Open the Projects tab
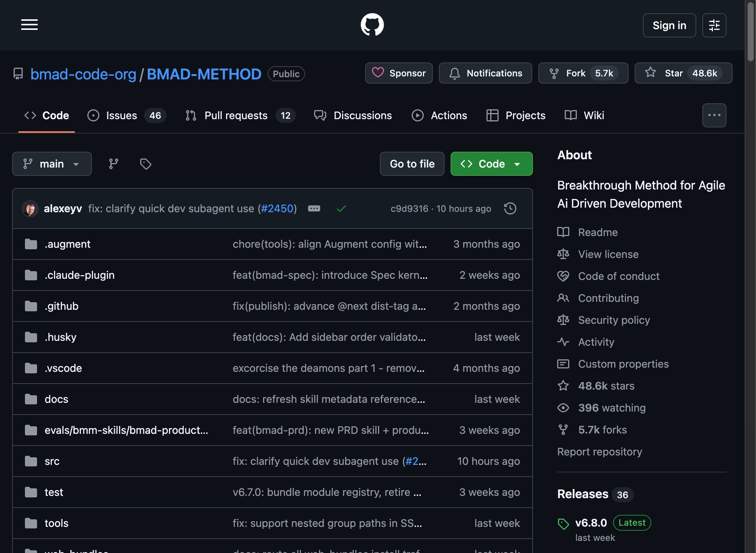756x553 pixels. [x=516, y=115]
